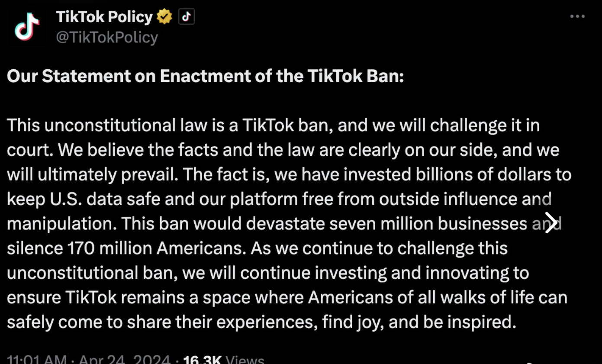
Task: Click the @TikTokPolicy handle
Action: click(x=107, y=38)
